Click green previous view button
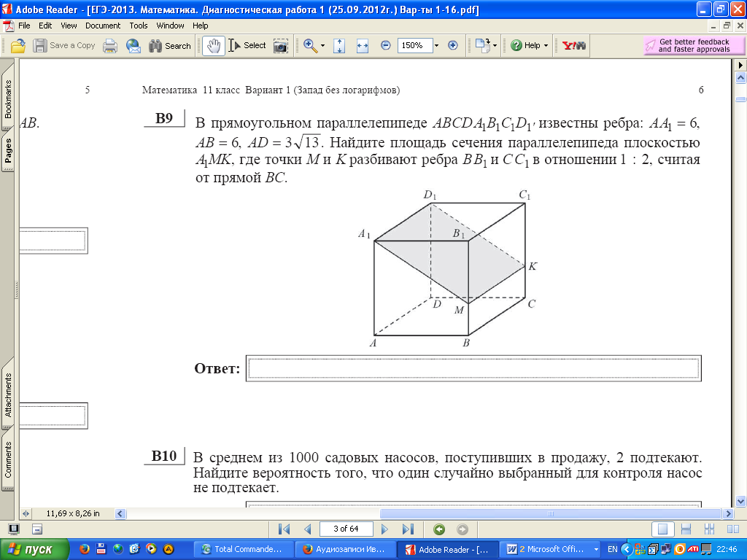This screenshot has width=747, height=560. [x=439, y=529]
